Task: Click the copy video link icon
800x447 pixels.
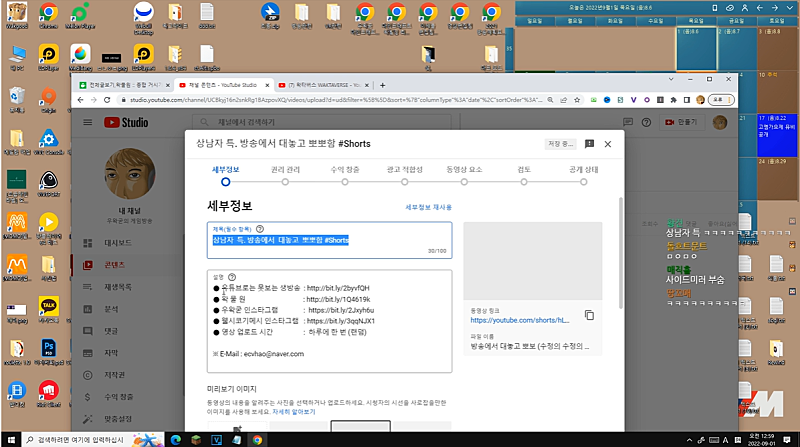Action: tap(589, 315)
